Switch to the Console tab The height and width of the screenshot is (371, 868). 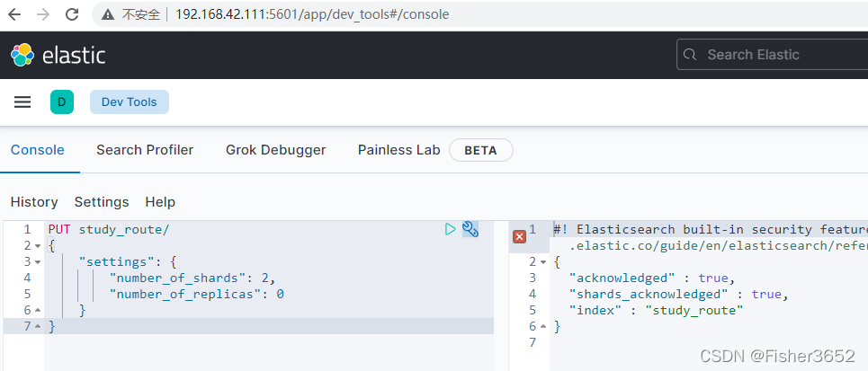coord(38,150)
